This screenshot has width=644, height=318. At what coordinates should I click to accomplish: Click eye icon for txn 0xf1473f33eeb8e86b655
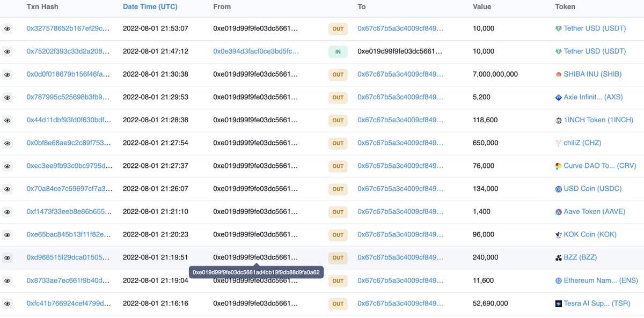[8, 212]
